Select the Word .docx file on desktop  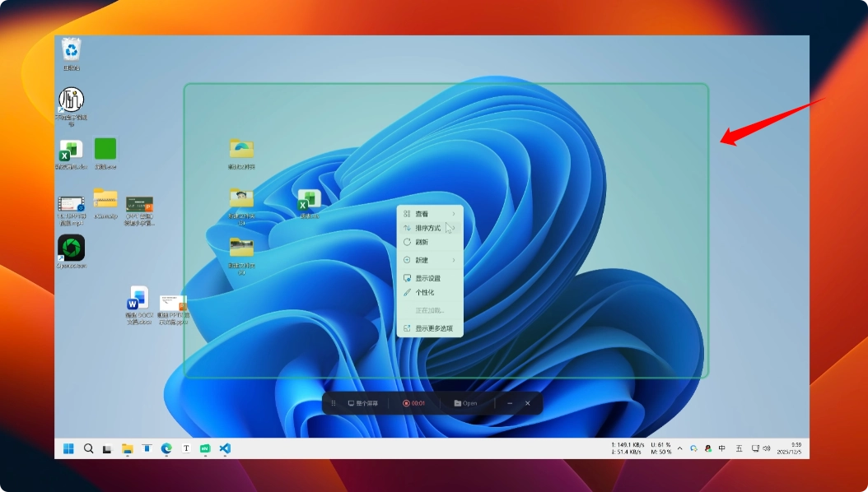pos(138,299)
